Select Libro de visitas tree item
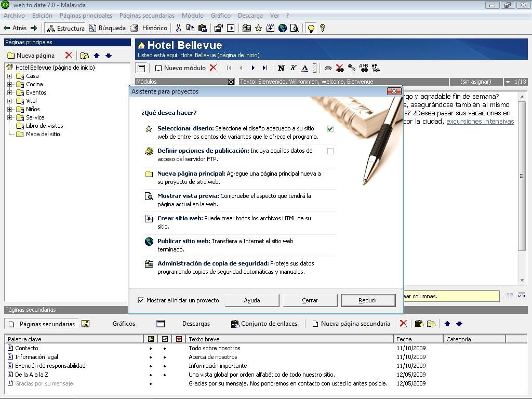 click(x=45, y=126)
